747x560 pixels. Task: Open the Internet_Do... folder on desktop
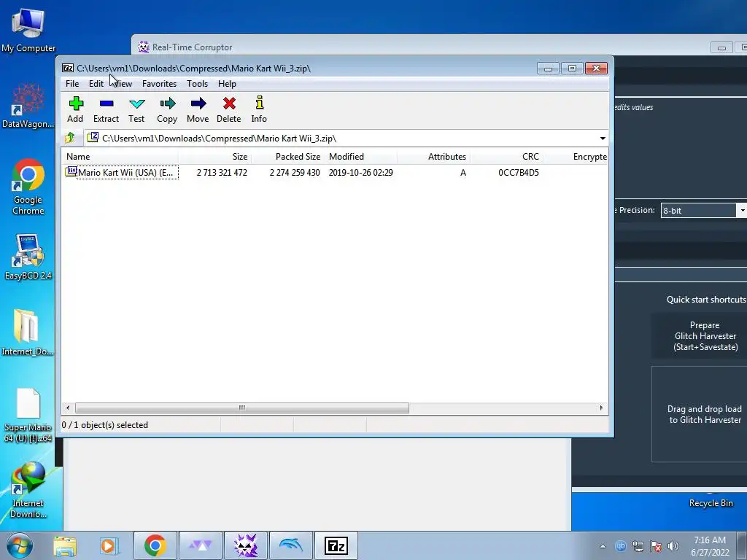[x=27, y=332]
